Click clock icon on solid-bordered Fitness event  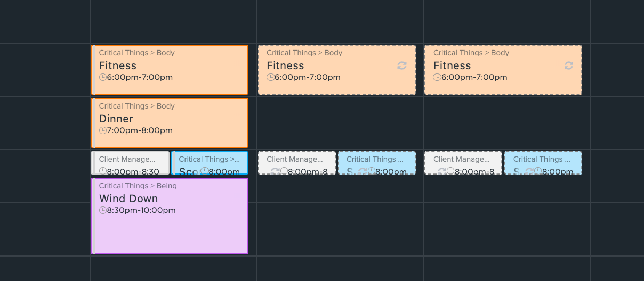coord(103,77)
